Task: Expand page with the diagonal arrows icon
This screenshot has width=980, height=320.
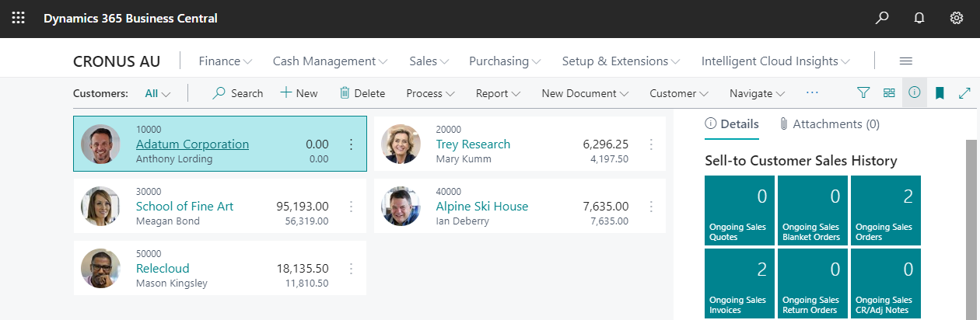Action: [964, 93]
